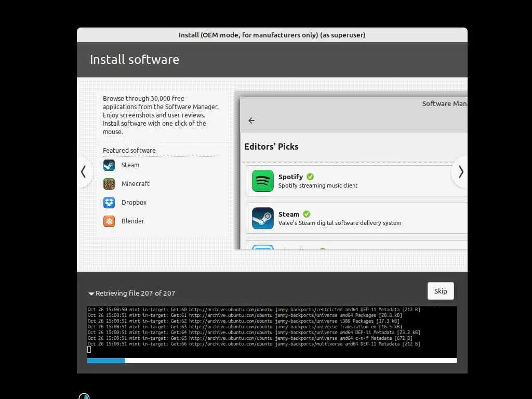Click the Steam icon in Featured software
Image resolution: width=532 pixels, height=399 pixels.
[x=109, y=165]
